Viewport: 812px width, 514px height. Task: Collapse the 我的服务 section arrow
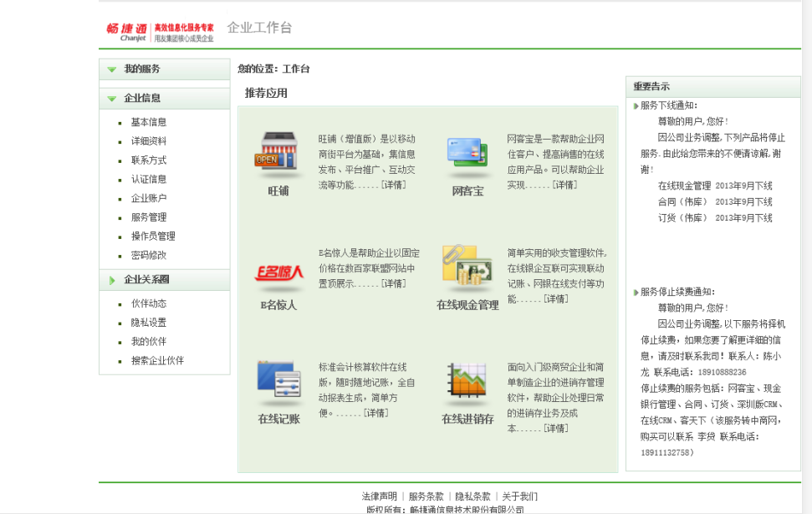click(111, 69)
